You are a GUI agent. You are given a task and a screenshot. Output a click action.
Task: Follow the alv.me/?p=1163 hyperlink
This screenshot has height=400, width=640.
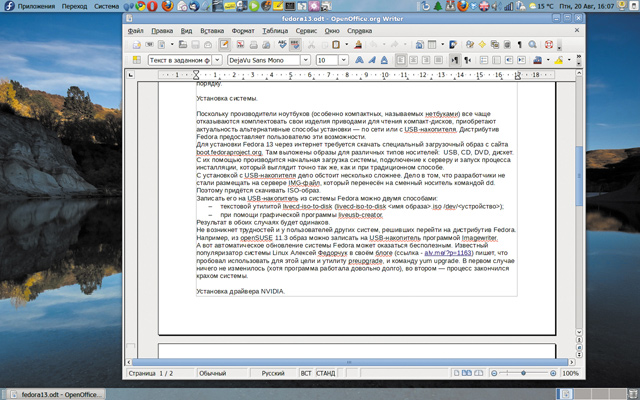tap(448, 253)
